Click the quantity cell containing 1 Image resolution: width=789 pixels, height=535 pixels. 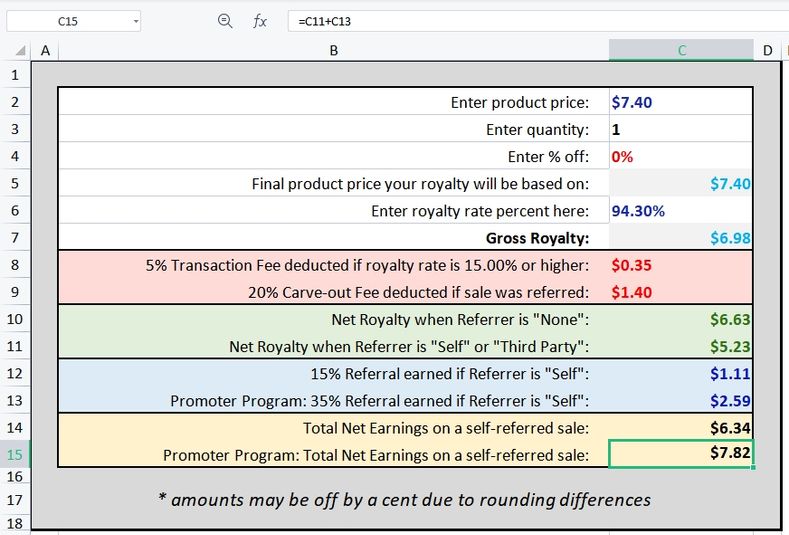point(681,129)
